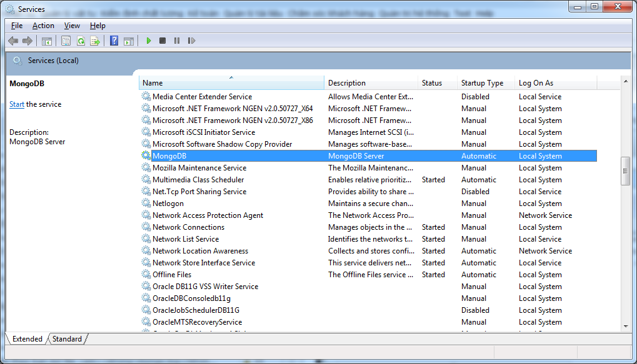
Task: Click Automatic startup type of MongoDB row
Action: click(479, 156)
